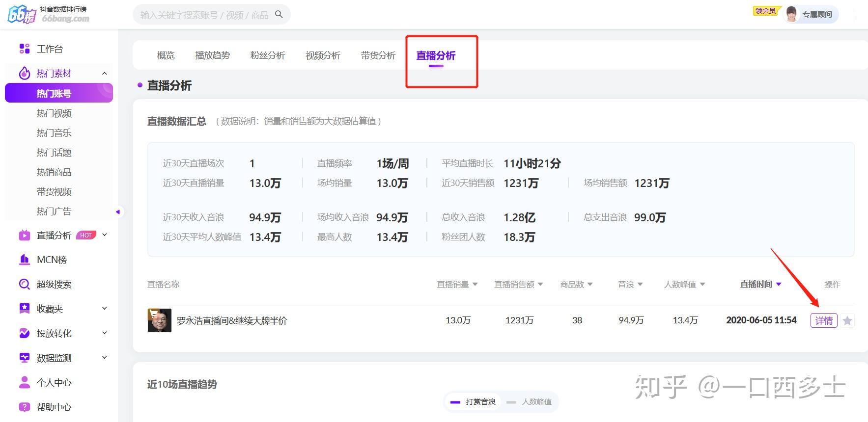Open 热门视频 in sidebar
This screenshot has width=868, height=422.
pyautogui.click(x=54, y=113)
